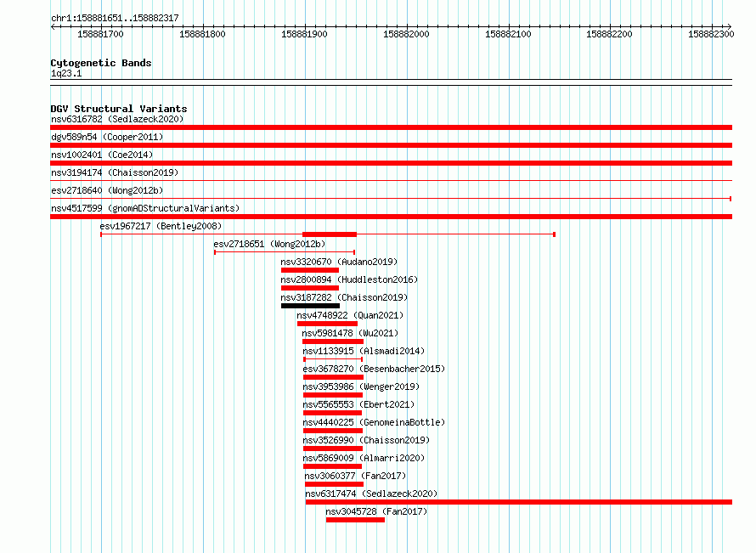
Task: Select nsv3045728 (Fan2017) label
Action: 376,511
